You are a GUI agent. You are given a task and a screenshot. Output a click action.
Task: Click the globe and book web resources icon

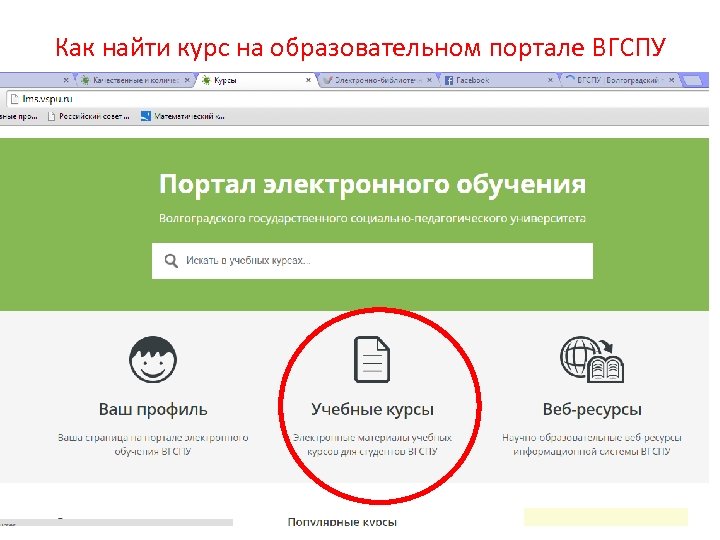tap(592, 360)
